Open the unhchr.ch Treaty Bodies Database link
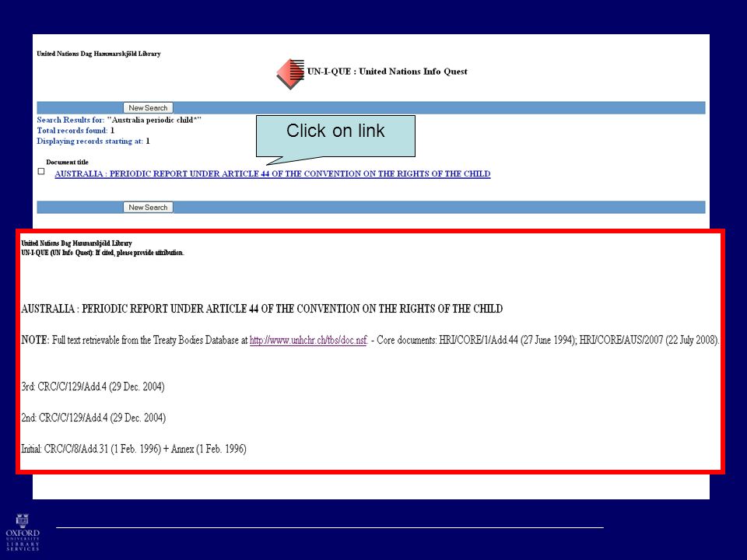The height and width of the screenshot is (560, 747). click(x=308, y=340)
